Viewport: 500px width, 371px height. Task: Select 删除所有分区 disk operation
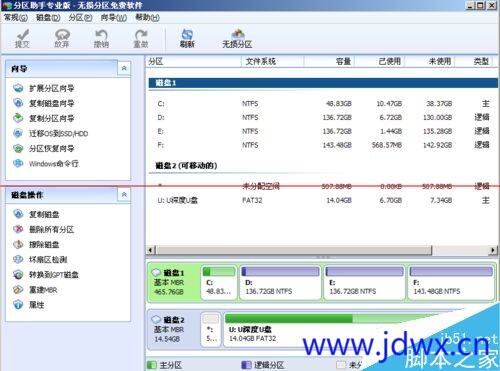coord(44,229)
